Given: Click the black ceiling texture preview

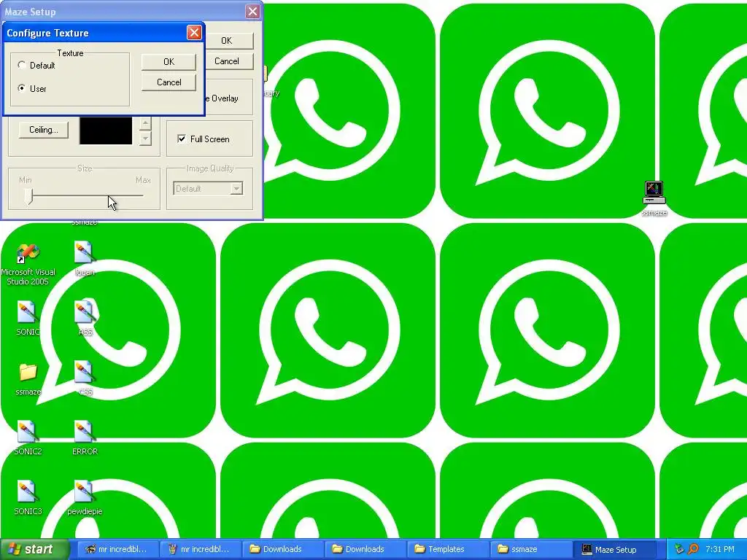Looking at the screenshot, I should [106, 130].
